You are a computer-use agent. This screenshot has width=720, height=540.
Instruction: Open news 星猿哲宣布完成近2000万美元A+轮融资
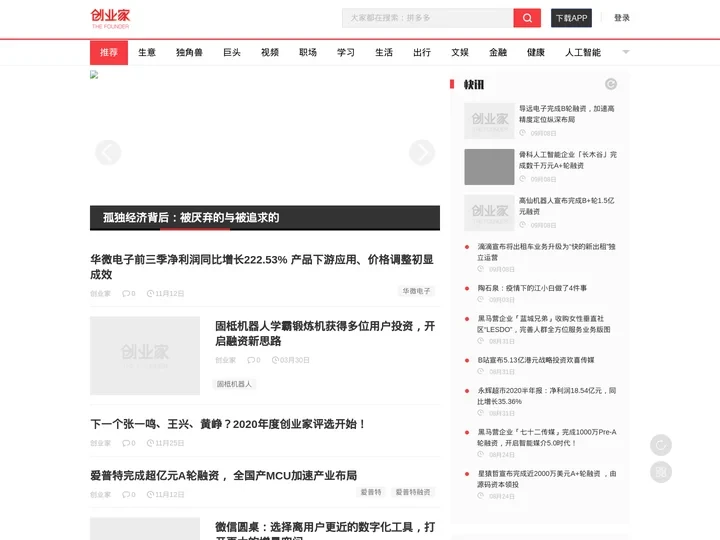click(546, 479)
